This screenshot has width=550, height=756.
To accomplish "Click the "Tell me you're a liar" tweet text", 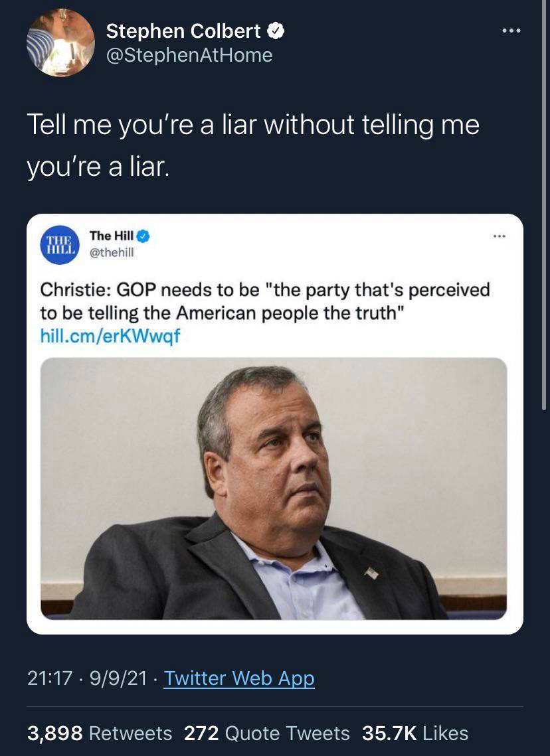I will click(252, 144).
